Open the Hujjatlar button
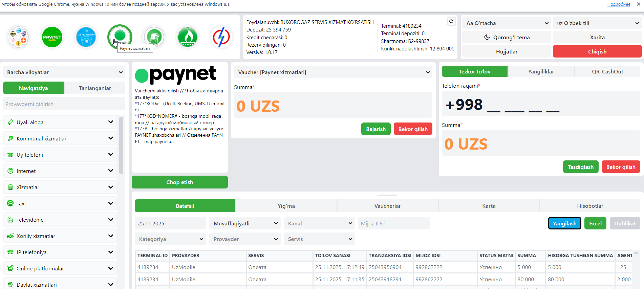 coord(507,51)
